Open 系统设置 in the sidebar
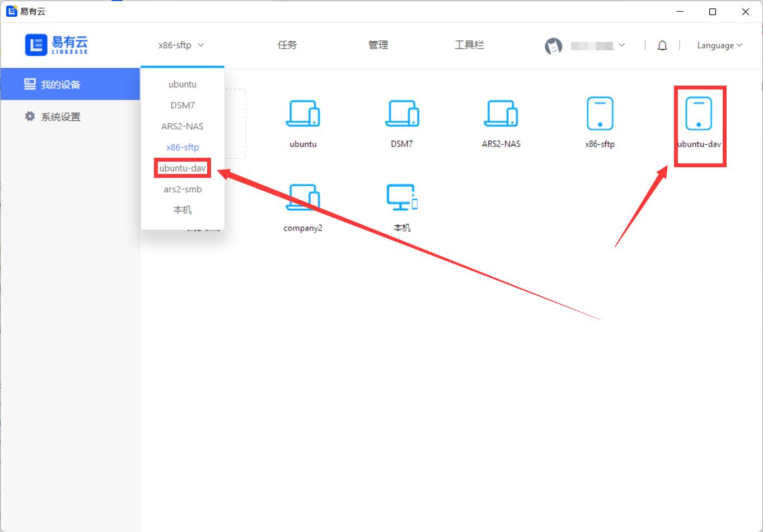763x532 pixels. [x=60, y=117]
